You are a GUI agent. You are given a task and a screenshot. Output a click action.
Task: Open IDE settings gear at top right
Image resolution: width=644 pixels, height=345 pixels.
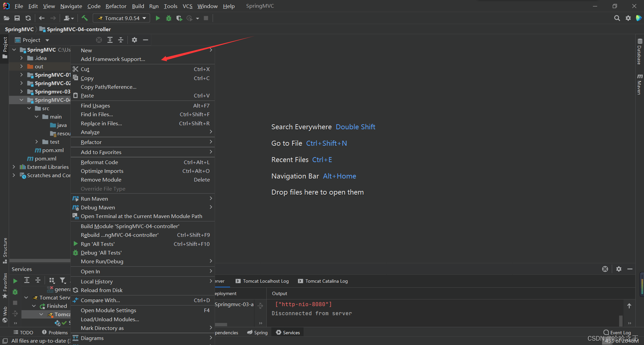coord(628,18)
